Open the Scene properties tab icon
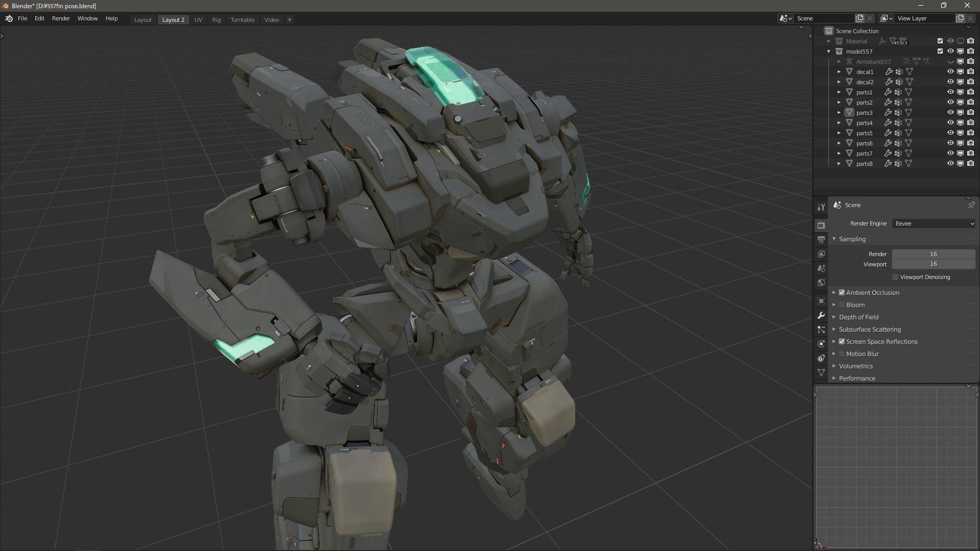This screenshot has height=551, width=980. click(x=821, y=268)
